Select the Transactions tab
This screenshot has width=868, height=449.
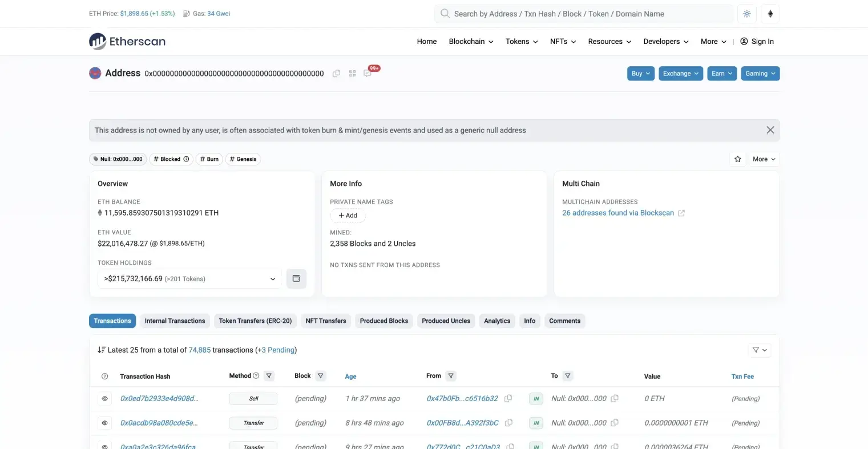112,321
